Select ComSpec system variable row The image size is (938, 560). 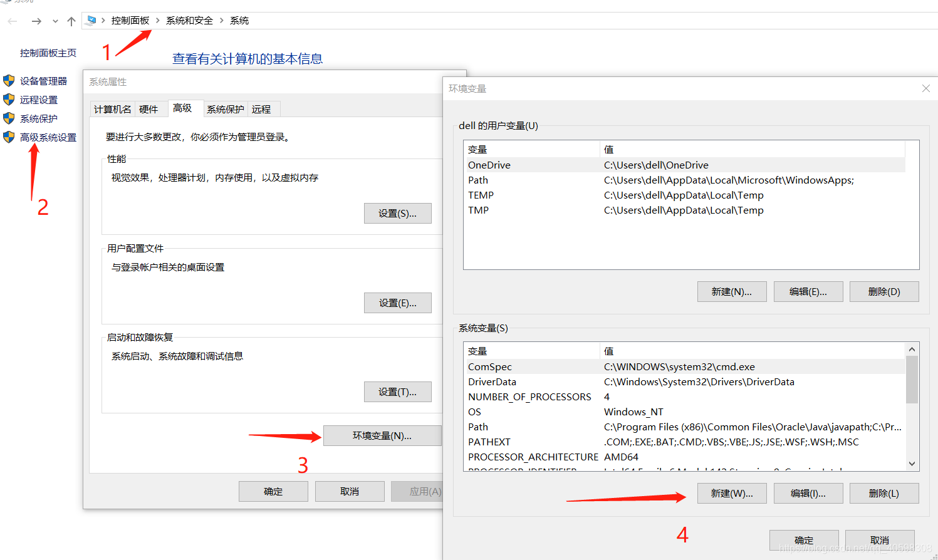point(684,367)
